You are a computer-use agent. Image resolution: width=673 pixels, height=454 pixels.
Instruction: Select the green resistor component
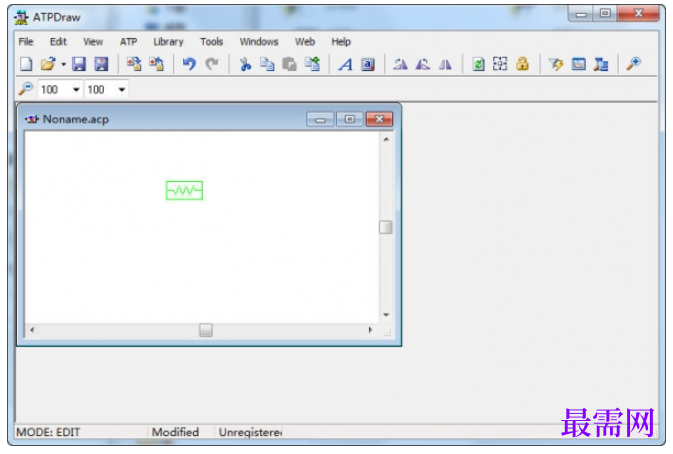[x=185, y=191]
